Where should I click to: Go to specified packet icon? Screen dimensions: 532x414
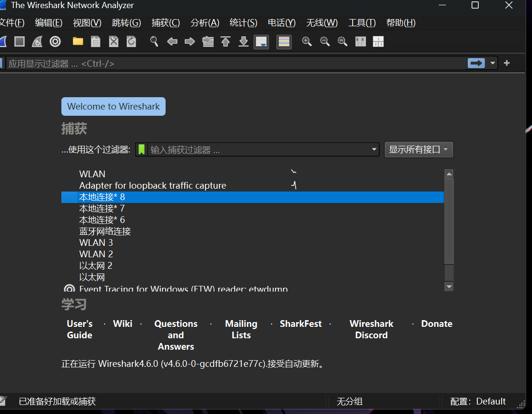207,42
